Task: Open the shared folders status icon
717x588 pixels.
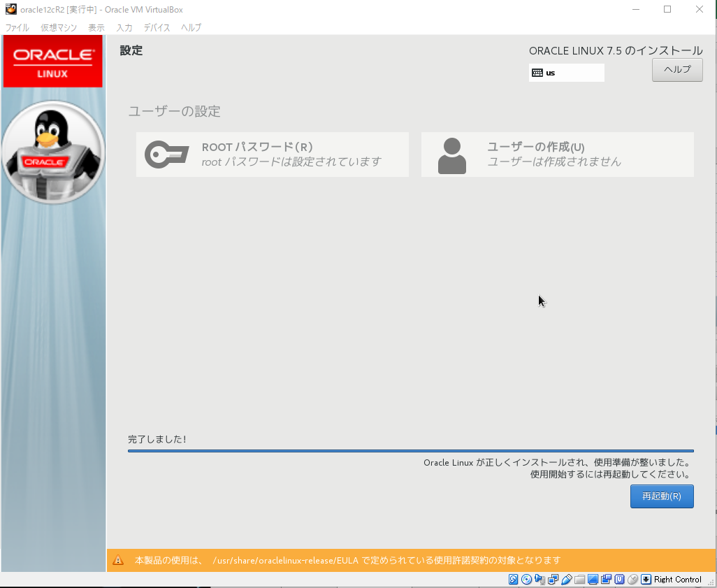Action: 578,580
